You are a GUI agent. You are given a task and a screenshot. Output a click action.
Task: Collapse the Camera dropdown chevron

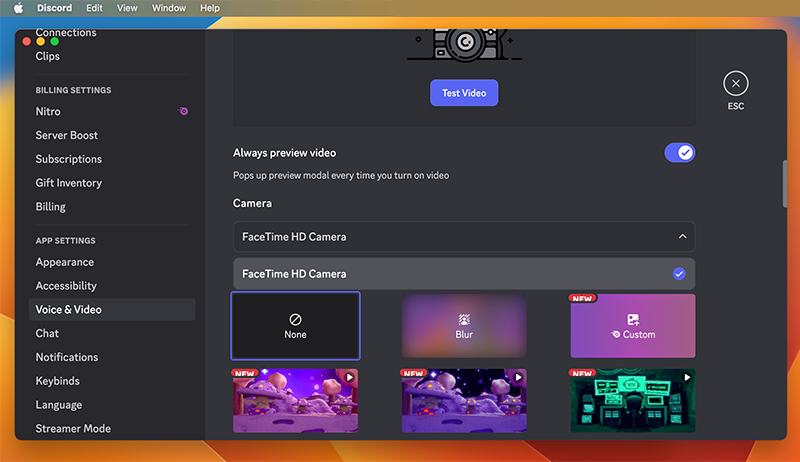coord(682,237)
